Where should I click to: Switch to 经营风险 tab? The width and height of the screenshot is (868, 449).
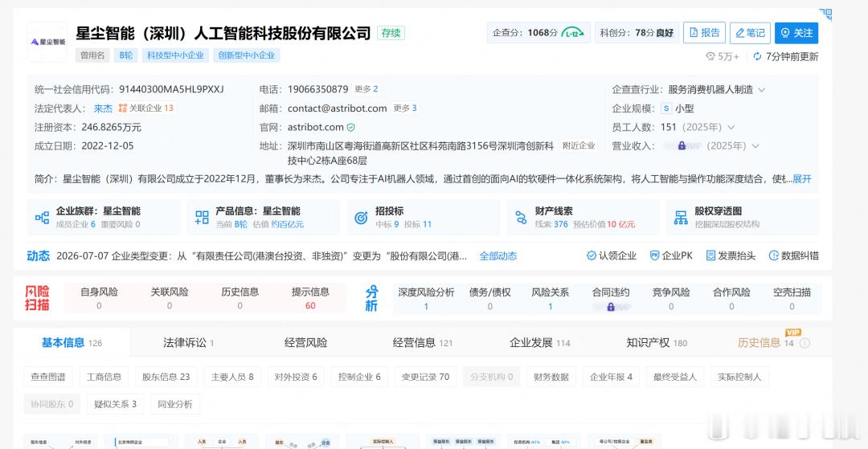(306, 343)
